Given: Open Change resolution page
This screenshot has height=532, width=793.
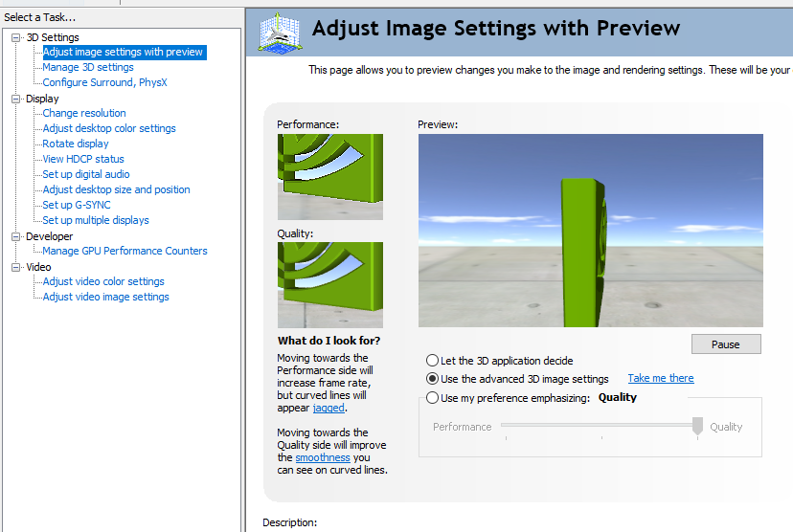Looking at the screenshot, I should (x=84, y=113).
